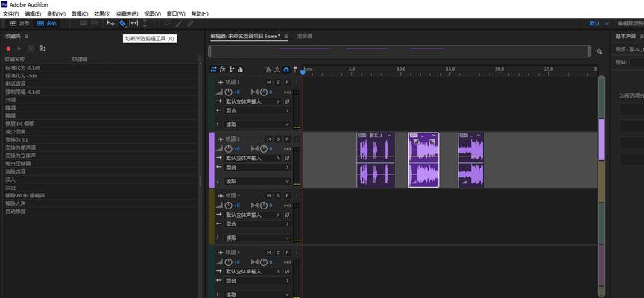Click 轨道 1 sum to mono icon

(x=287, y=92)
